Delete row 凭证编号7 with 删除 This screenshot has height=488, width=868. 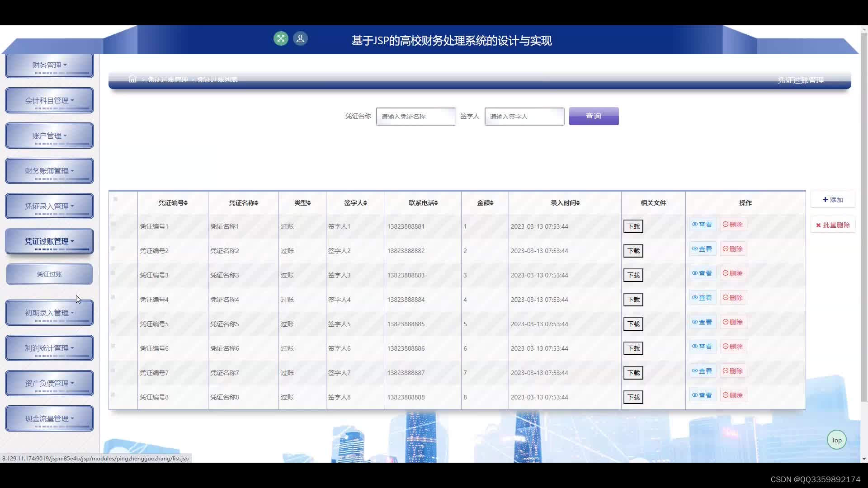click(x=733, y=371)
